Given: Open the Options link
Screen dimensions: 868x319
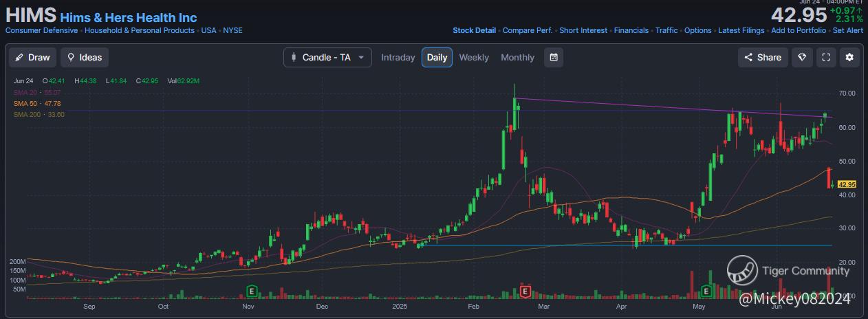Looking at the screenshot, I should point(697,31).
